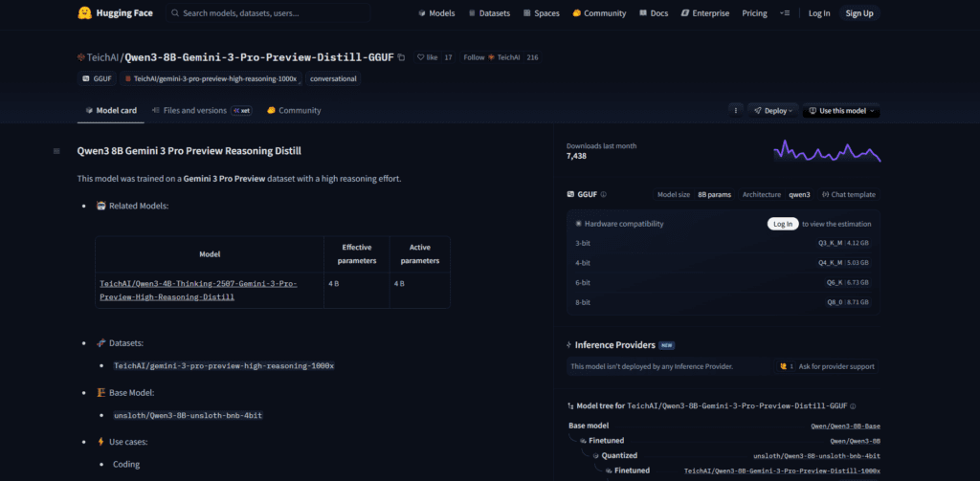Open Qwen/Qwen3-8B-Base in model tree
This screenshot has width=980, height=481.
pos(845,426)
